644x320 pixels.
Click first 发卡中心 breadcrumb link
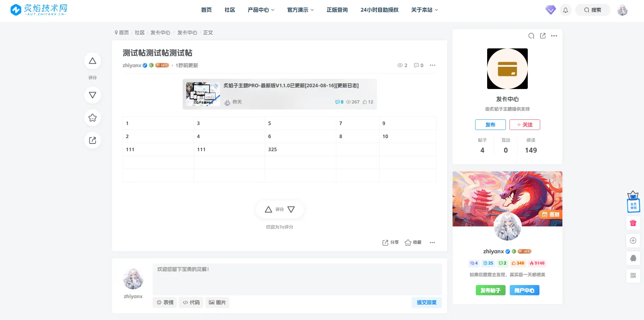coord(160,32)
